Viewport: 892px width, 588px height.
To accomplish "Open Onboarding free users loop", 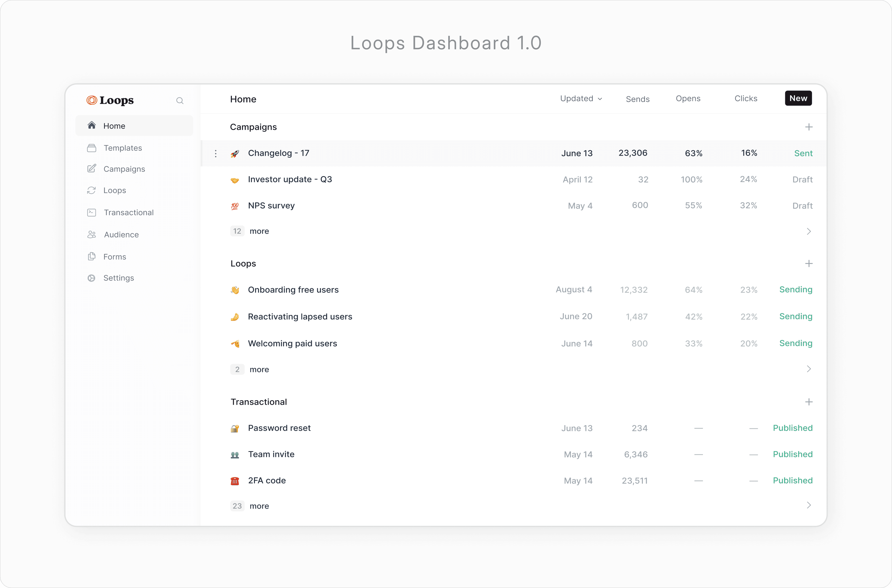I will (x=293, y=290).
